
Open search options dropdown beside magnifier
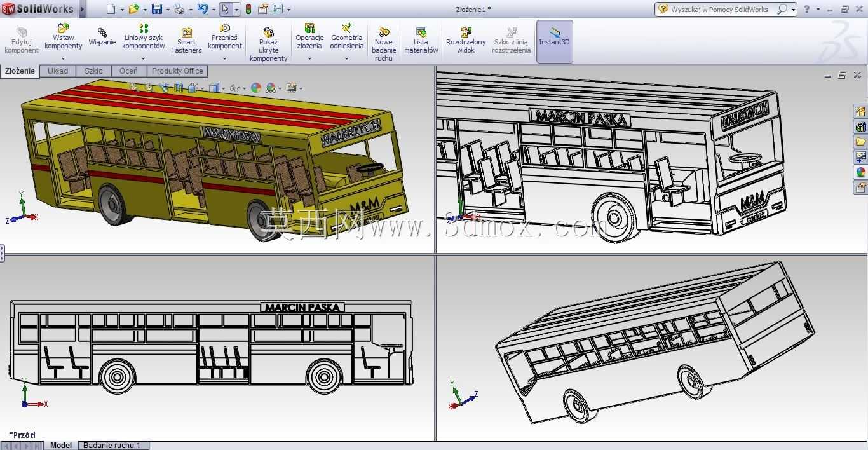tap(794, 10)
